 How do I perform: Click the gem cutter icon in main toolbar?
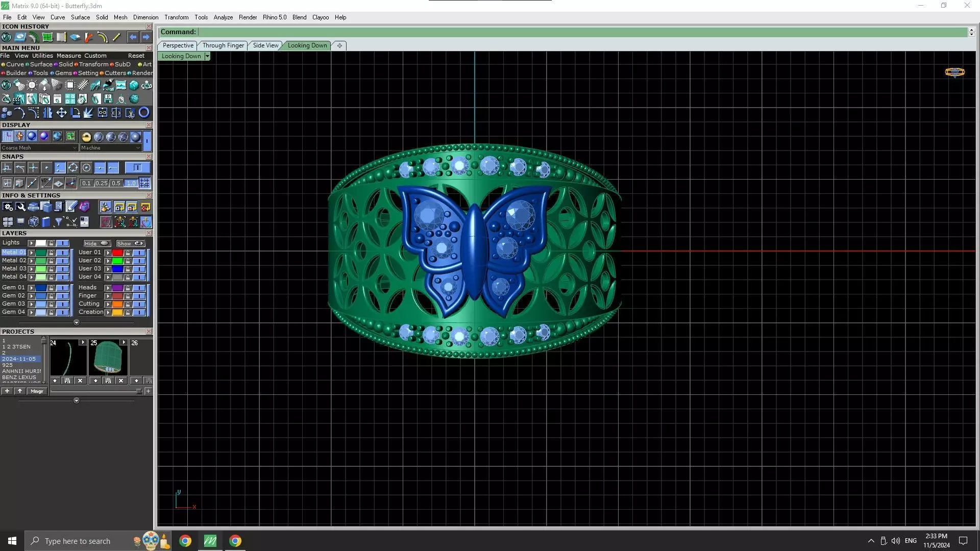coord(56,85)
